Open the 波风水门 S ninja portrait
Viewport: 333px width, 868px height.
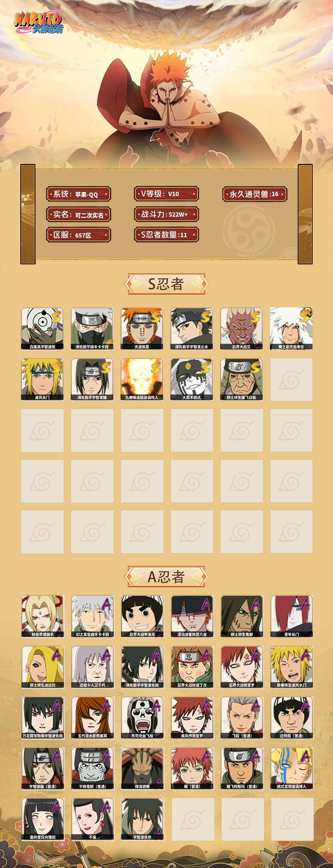[x=42, y=379]
